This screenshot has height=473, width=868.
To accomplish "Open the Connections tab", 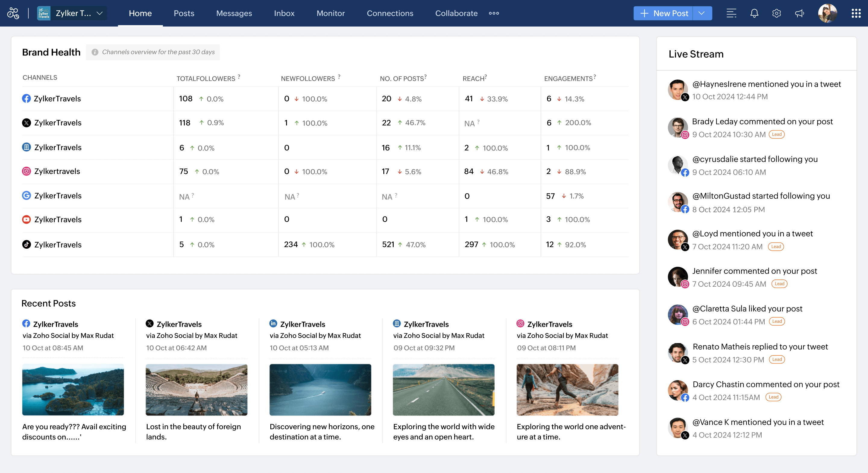I will (x=390, y=13).
